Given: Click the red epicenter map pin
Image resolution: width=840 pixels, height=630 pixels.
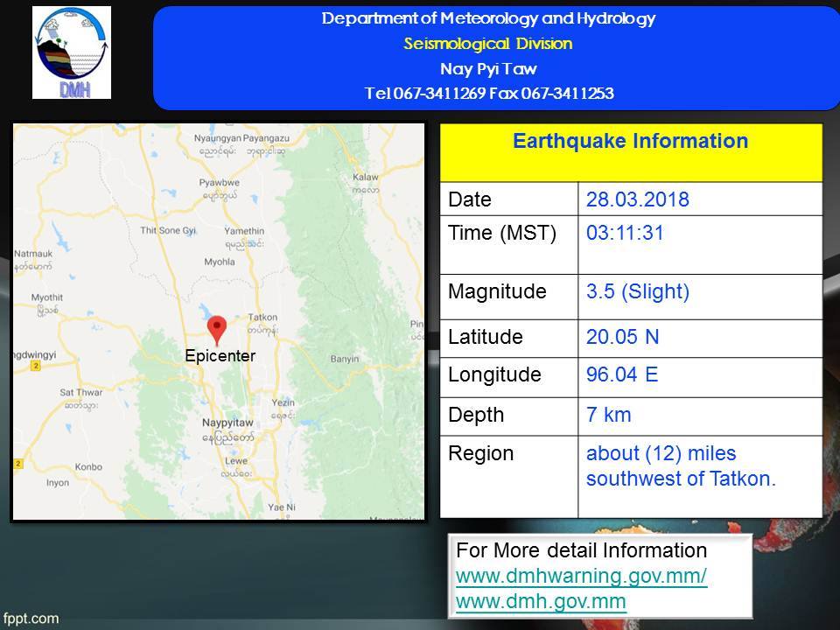Looking at the screenshot, I should coord(217,331).
